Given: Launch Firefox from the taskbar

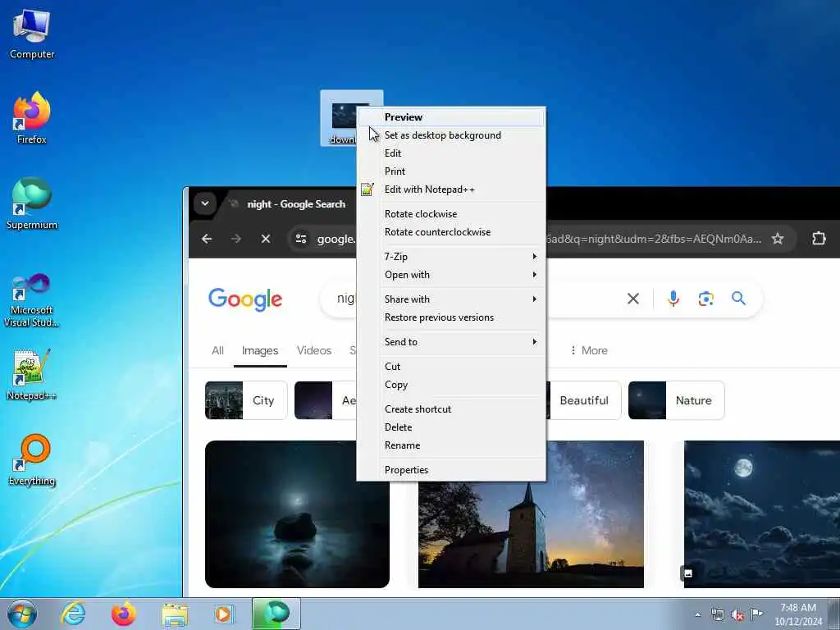Looking at the screenshot, I should coord(123,614).
